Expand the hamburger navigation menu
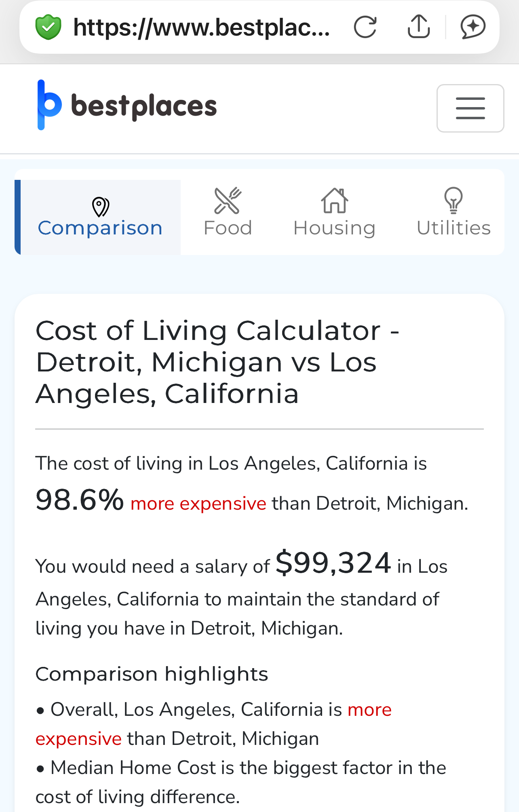The image size is (519, 812). point(470,108)
